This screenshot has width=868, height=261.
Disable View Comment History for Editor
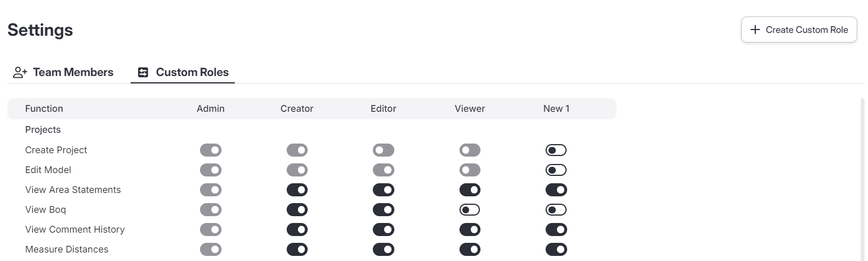pyautogui.click(x=384, y=230)
